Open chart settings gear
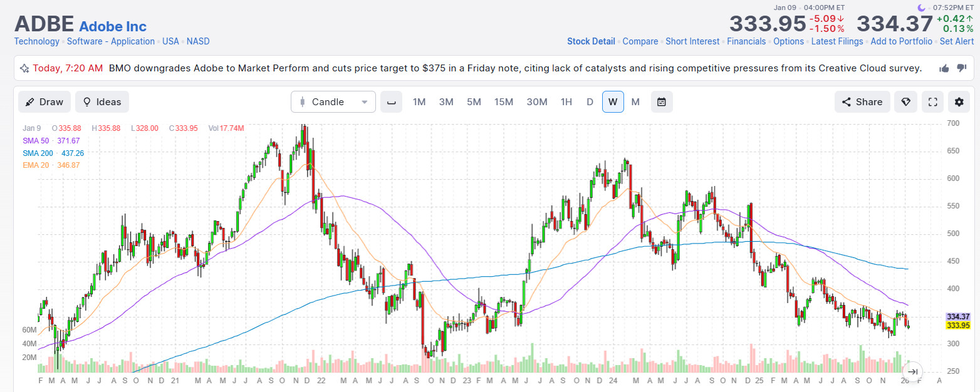Image resolution: width=980 pixels, height=392 pixels. coord(959,102)
